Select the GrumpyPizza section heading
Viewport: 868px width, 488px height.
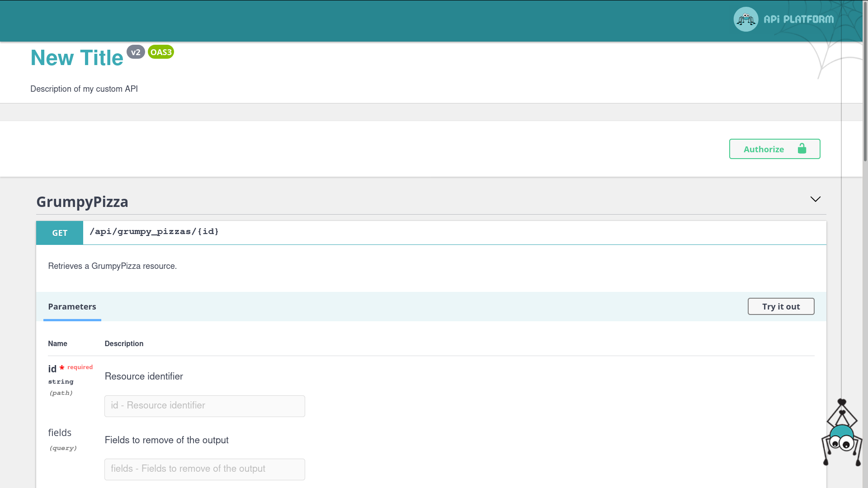click(82, 202)
